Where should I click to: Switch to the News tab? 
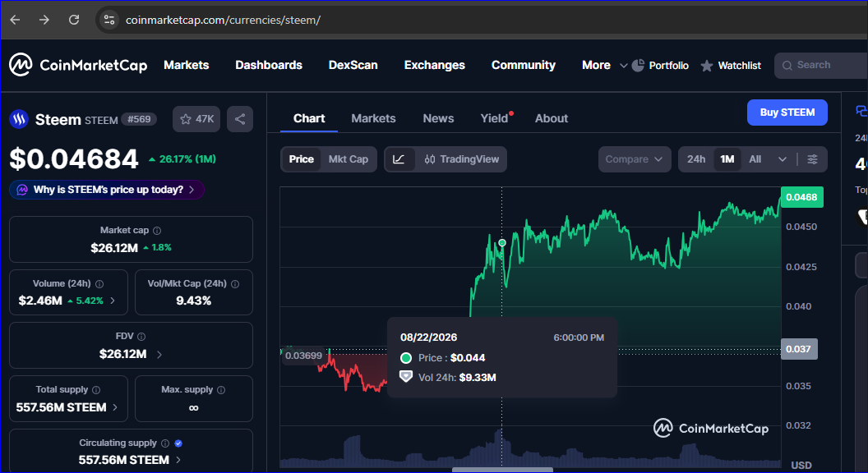(438, 118)
